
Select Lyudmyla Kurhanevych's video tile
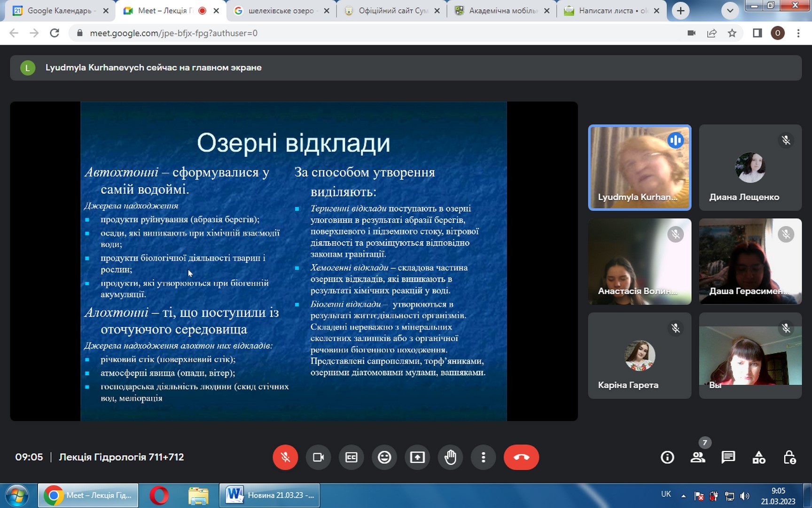(640, 167)
